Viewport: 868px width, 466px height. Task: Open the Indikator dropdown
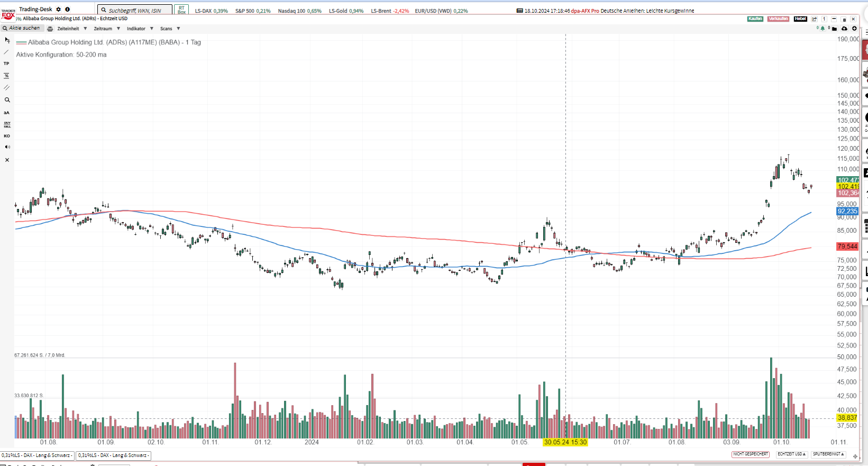(x=140, y=29)
